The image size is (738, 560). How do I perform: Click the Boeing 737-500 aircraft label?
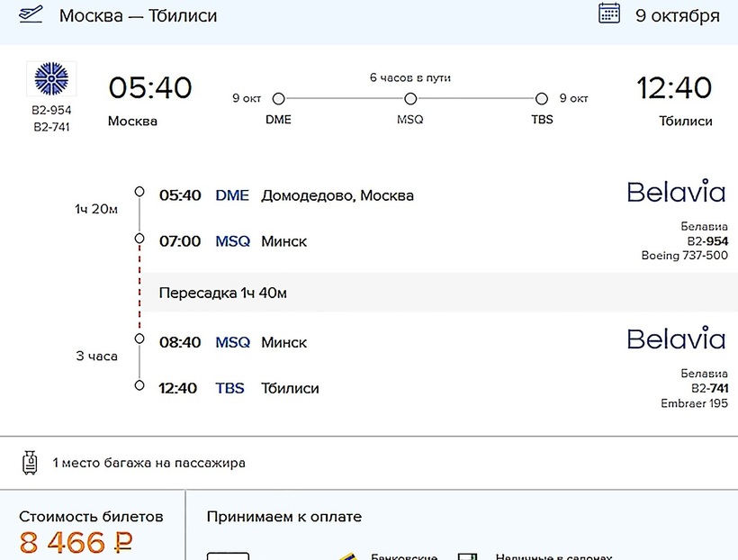[x=684, y=256]
